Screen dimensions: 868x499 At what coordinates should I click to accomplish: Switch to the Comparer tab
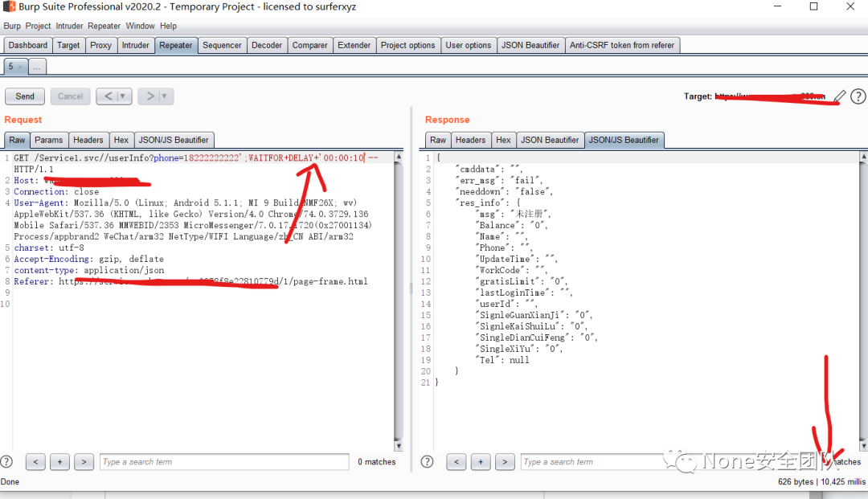click(310, 45)
